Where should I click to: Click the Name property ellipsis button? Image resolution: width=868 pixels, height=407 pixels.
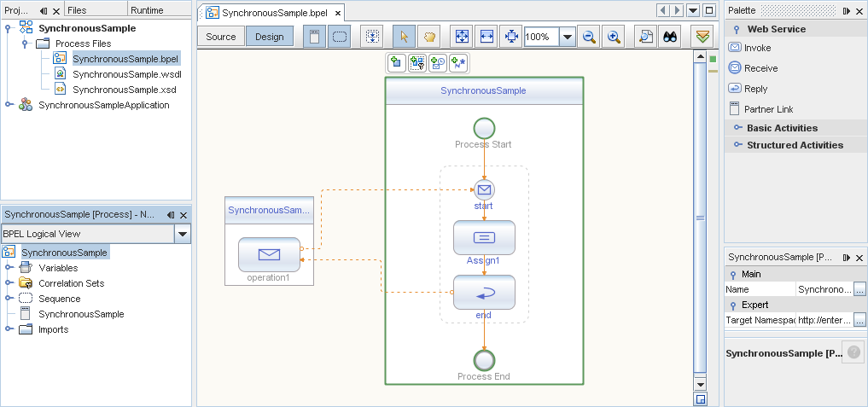[859, 289]
